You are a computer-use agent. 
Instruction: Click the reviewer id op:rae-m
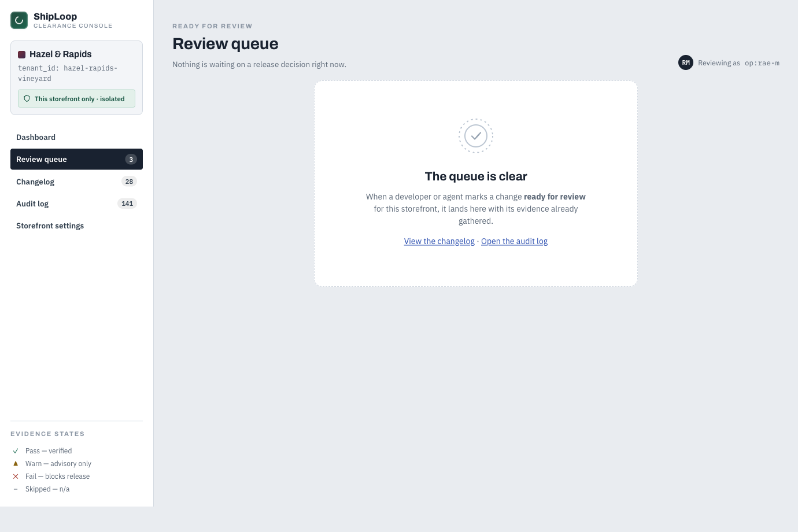tap(762, 63)
